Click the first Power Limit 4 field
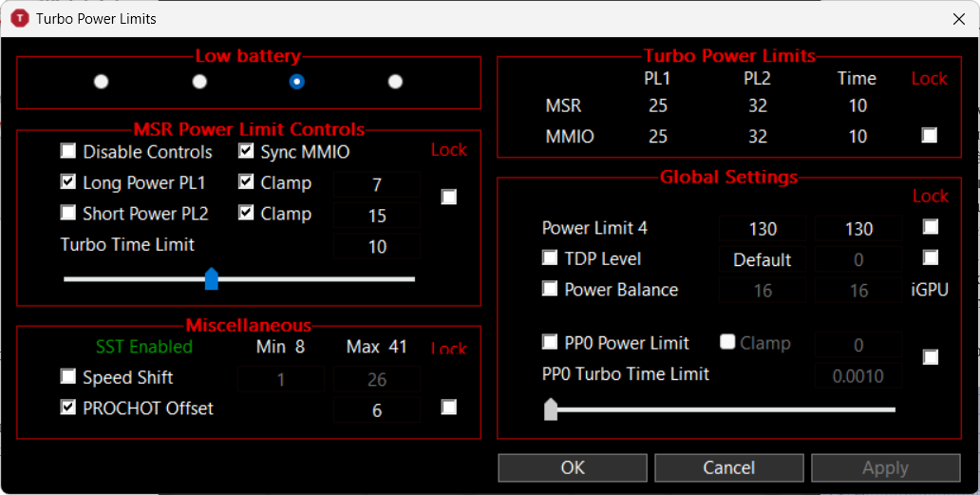980x495 pixels. 763,229
